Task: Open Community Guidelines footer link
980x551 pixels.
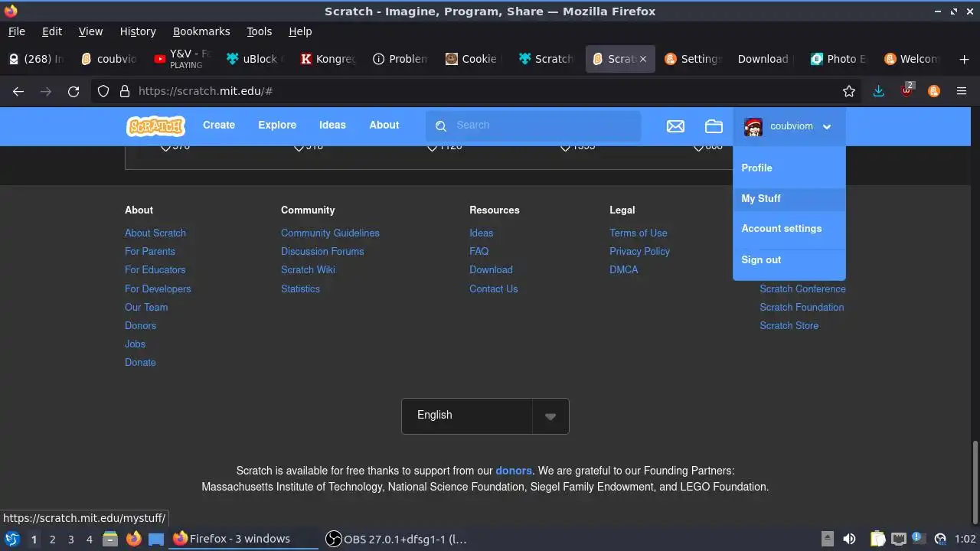Action: [x=330, y=233]
